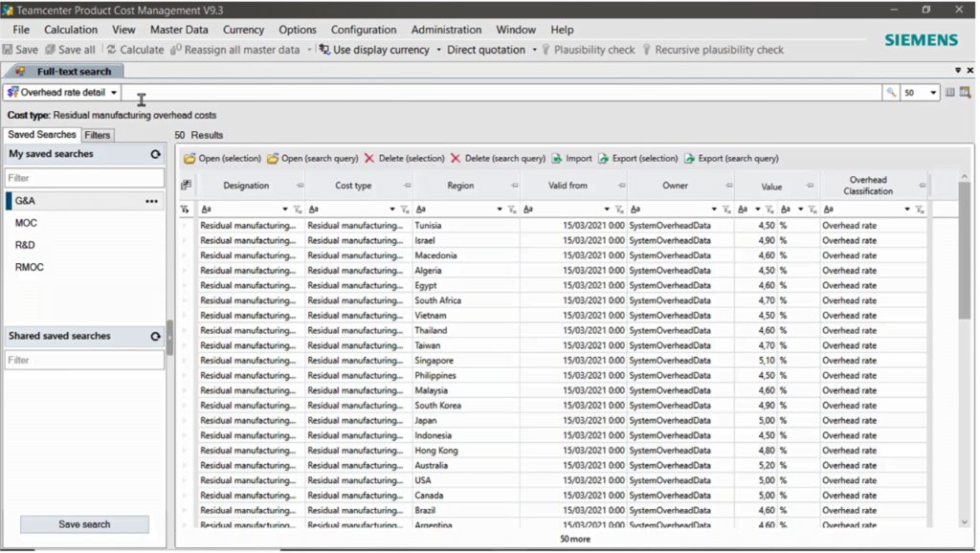Refresh My saved searches list
The image size is (980, 553).
(x=155, y=154)
